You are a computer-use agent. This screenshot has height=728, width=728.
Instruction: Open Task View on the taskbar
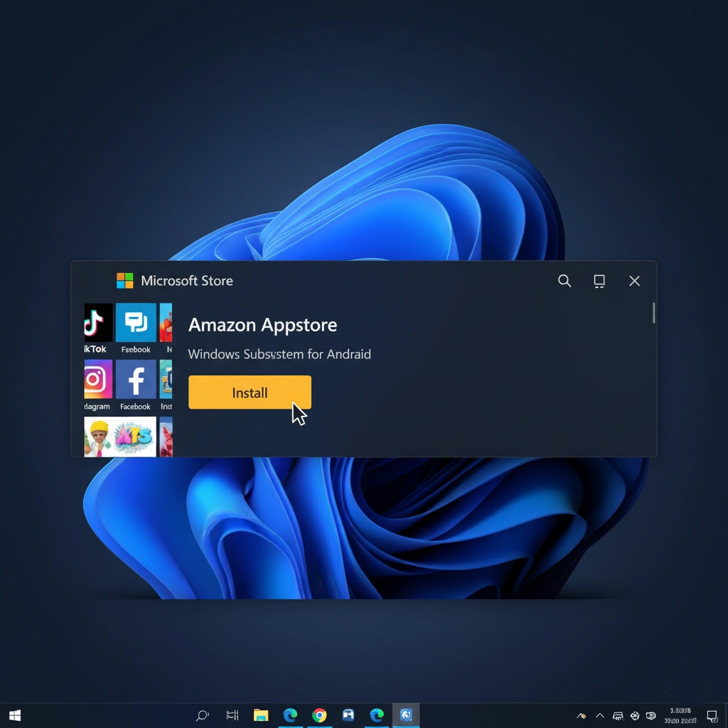coord(232,715)
